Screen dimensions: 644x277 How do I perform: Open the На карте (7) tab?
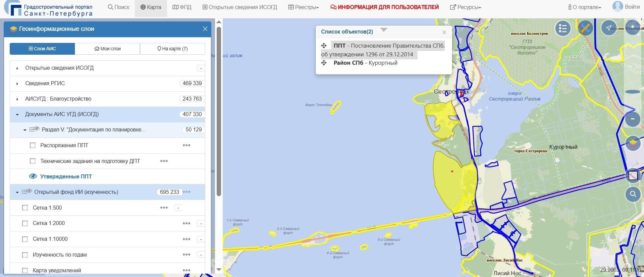pos(172,49)
